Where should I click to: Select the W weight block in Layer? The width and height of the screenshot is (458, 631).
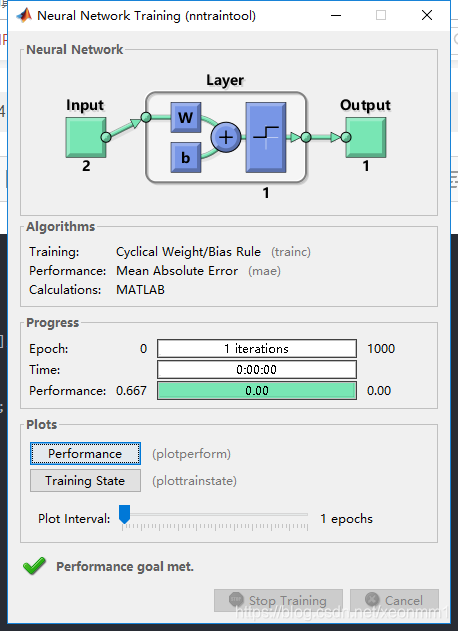(186, 118)
